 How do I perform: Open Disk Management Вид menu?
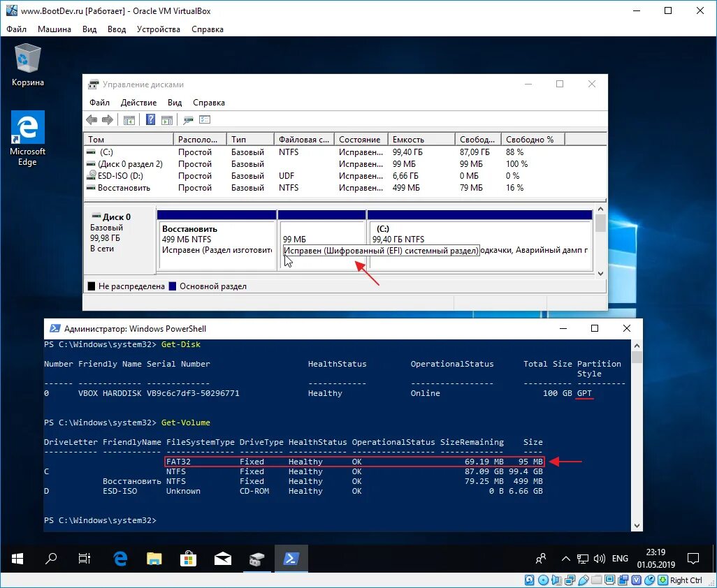tap(175, 103)
